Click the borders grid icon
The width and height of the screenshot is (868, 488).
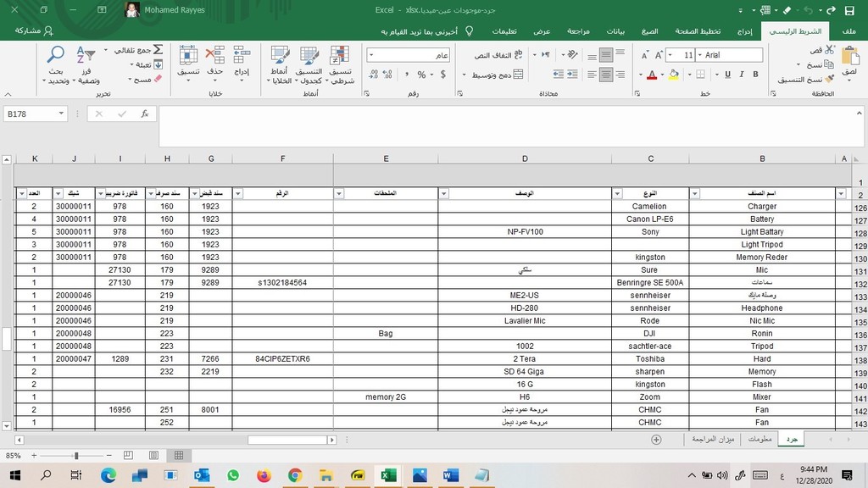pyautogui.click(x=700, y=75)
